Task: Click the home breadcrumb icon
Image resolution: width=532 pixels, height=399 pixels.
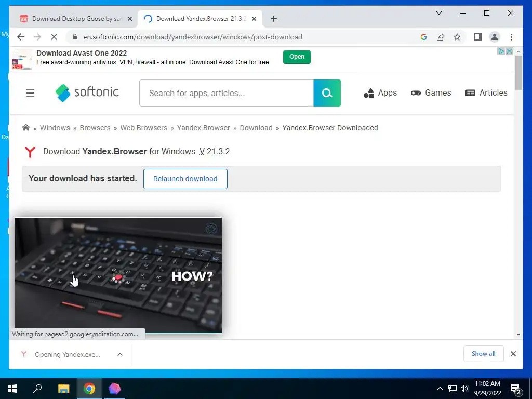Action: click(x=26, y=128)
